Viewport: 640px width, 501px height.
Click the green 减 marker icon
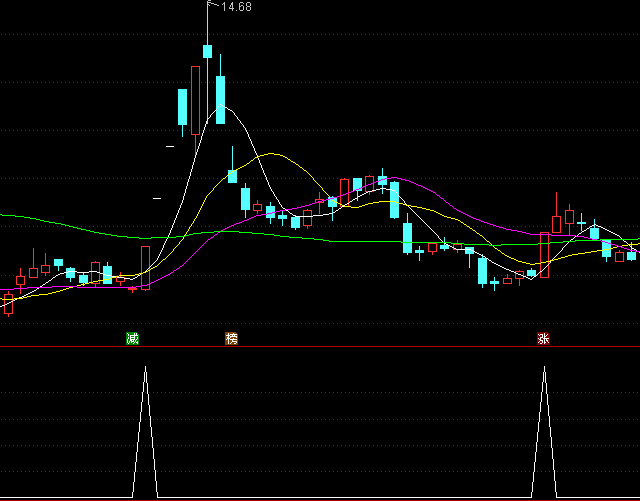coord(132,338)
